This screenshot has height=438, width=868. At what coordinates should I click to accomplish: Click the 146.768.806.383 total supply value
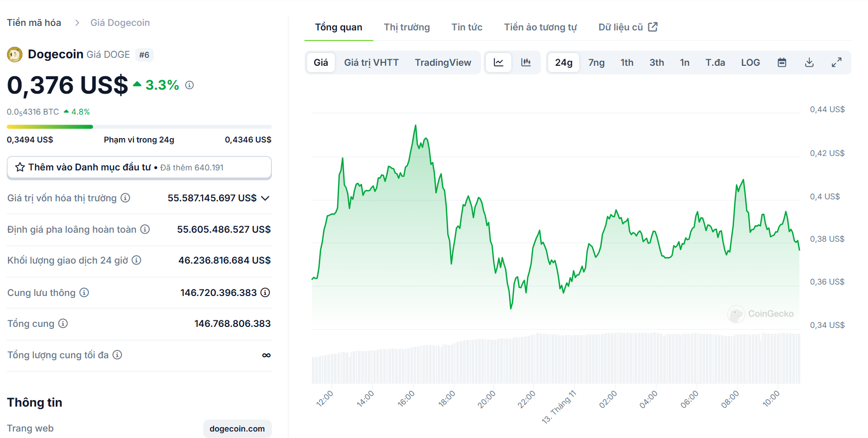(233, 323)
